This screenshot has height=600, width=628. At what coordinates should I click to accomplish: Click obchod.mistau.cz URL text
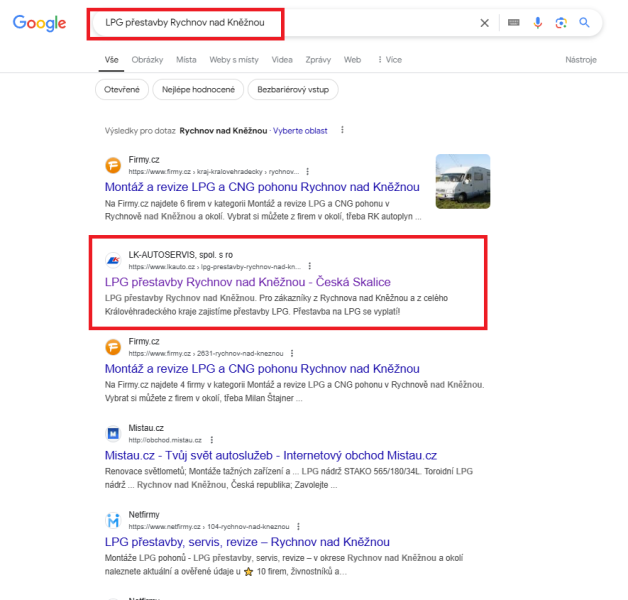point(165,440)
